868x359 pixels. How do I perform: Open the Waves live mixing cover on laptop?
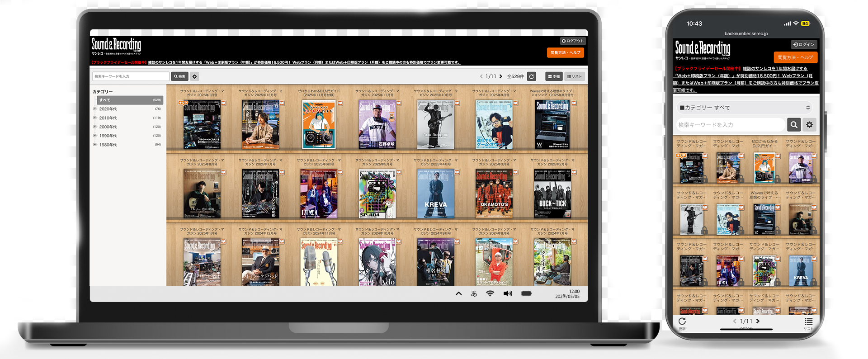(552, 125)
